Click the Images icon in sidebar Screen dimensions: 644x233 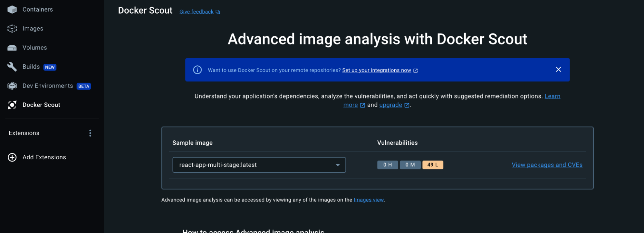tap(12, 29)
